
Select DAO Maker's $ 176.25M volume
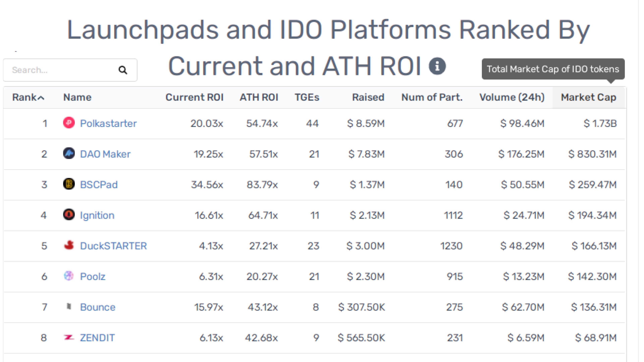(x=521, y=154)
